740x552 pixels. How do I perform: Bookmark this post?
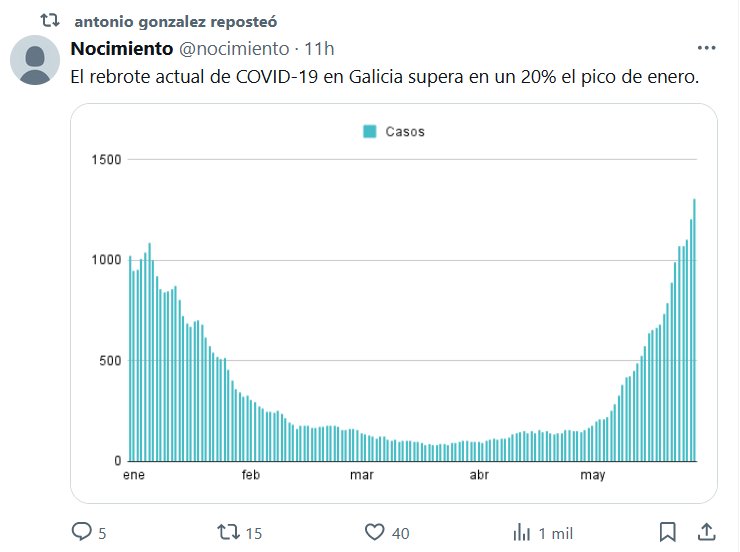point(668,532)
